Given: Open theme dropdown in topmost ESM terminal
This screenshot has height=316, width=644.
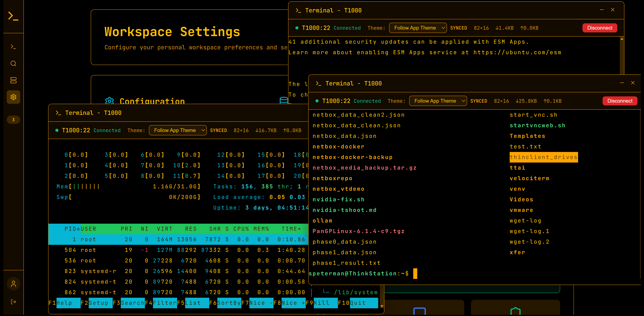Looking at the screenshot, I should [418, 28].
